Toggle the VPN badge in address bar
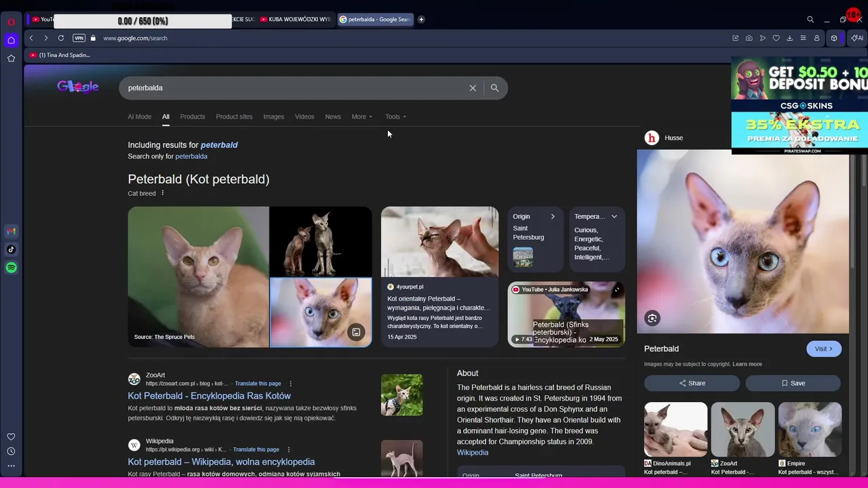868x488 pixels. [x=79, y=38]
